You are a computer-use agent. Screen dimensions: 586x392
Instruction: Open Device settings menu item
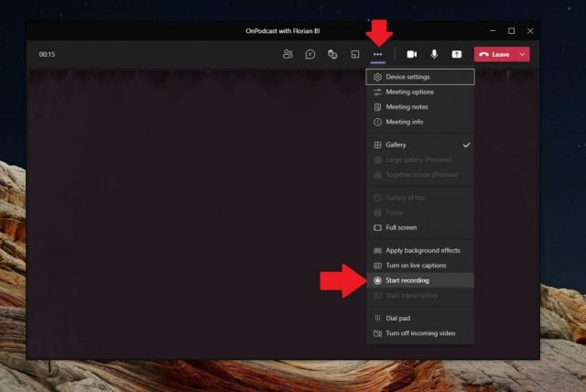click(420, 77)
